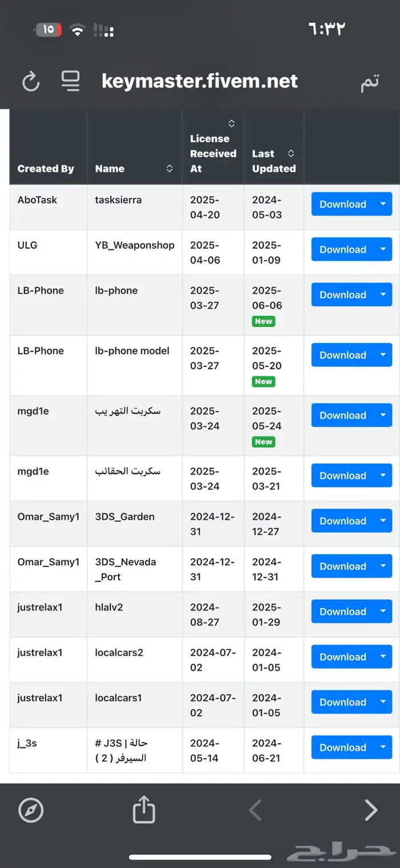Sort by License Received At column
The image size is (400, 868).
(x=231, y=123)
